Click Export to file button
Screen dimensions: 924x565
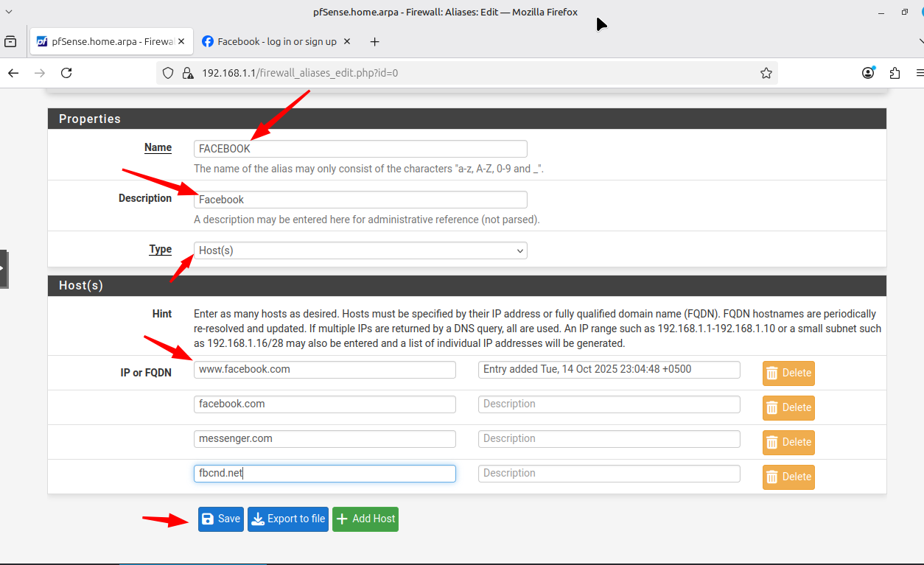(287, 519)
